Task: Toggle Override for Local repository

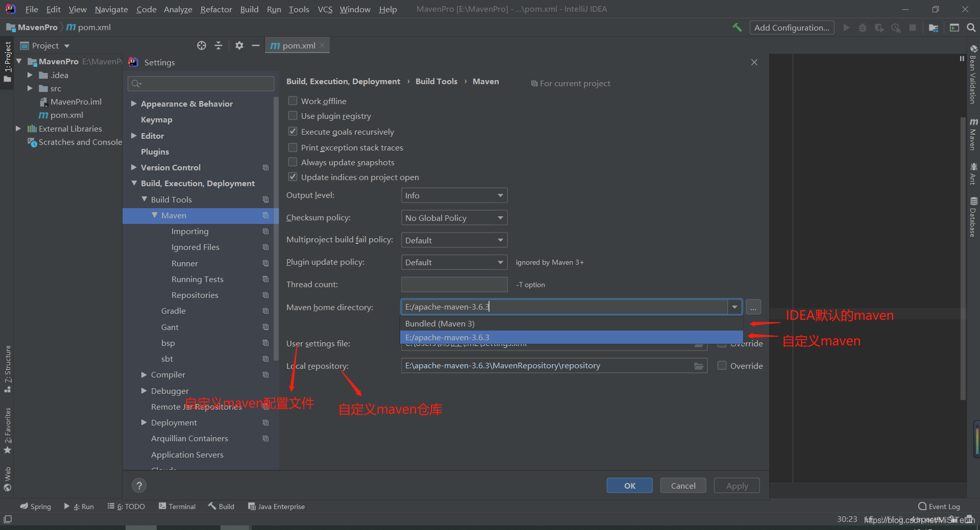Action: click(722, 366)
